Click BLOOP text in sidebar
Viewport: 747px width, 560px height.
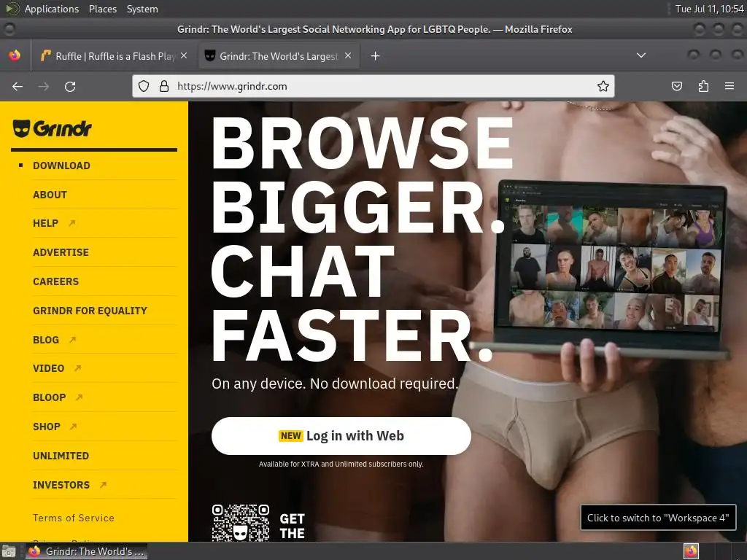(49, 397)
